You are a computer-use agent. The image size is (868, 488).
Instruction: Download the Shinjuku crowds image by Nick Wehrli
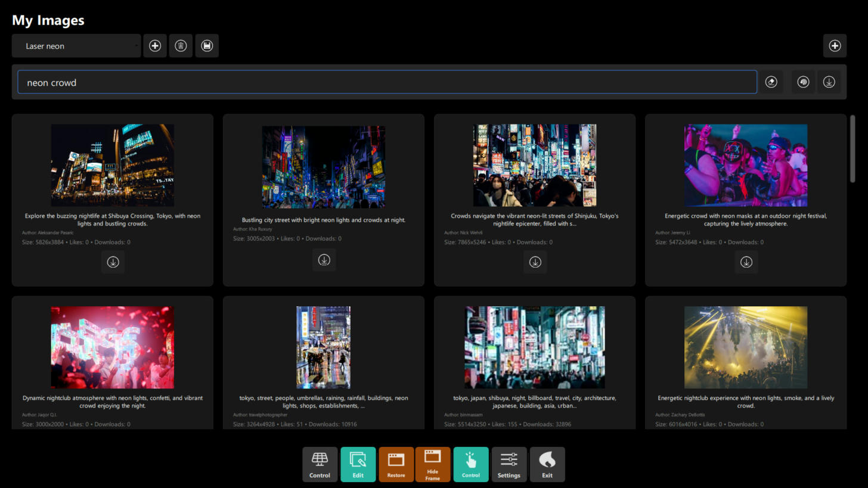click(535, 262)
